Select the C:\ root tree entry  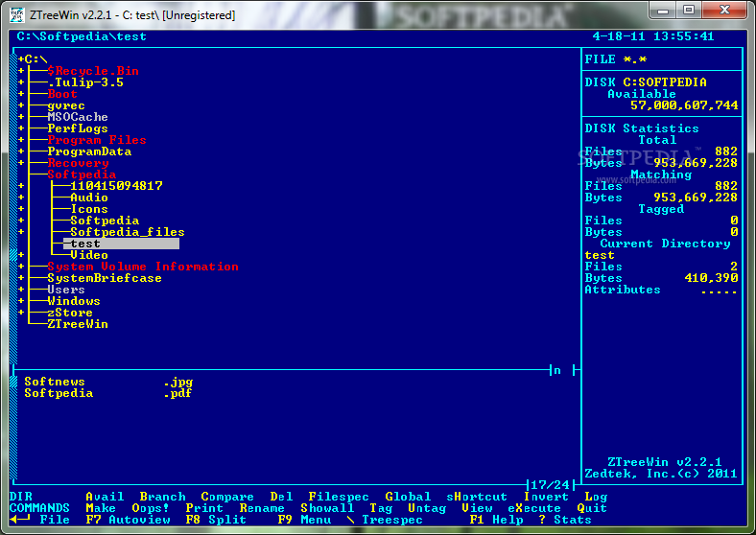click(36, 59)
